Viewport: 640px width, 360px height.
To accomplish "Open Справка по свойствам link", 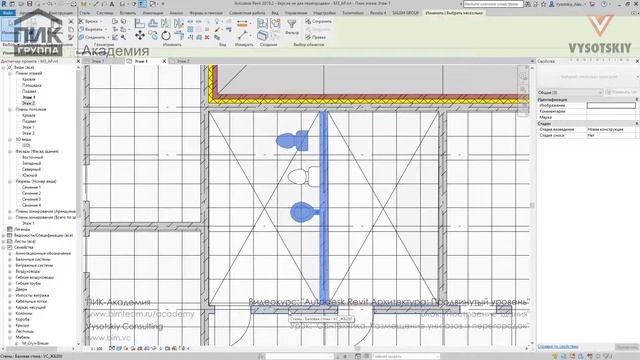I will 558,347.
